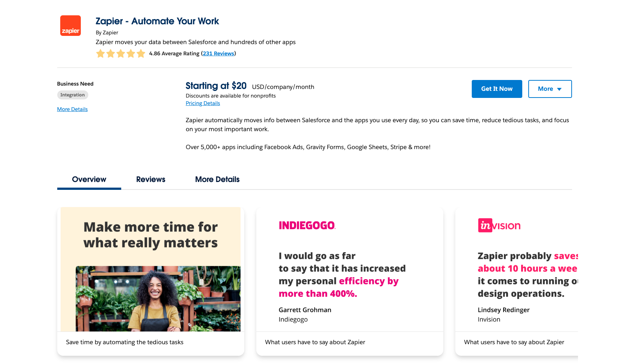Click the Indiegogo logo

pyautogui.click(x=307, y=225)
